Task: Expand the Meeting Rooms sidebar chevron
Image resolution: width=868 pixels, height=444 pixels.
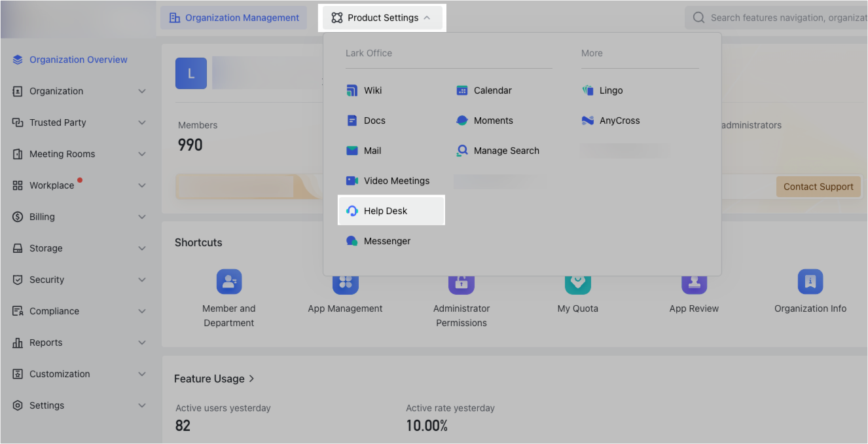Action: click(142, 154)
